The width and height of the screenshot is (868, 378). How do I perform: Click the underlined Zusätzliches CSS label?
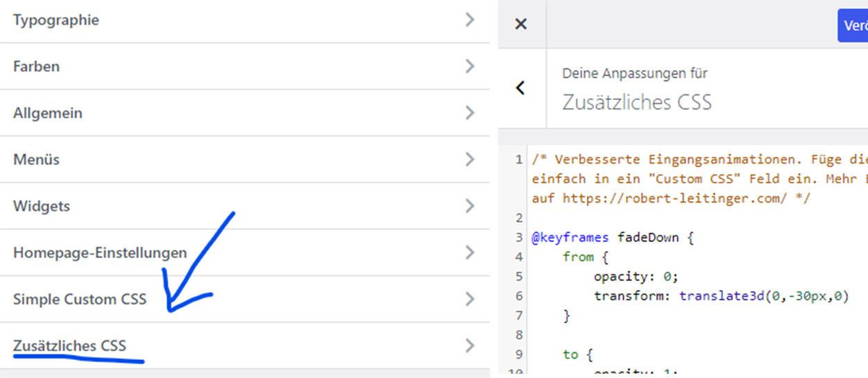tap(69, 345)
